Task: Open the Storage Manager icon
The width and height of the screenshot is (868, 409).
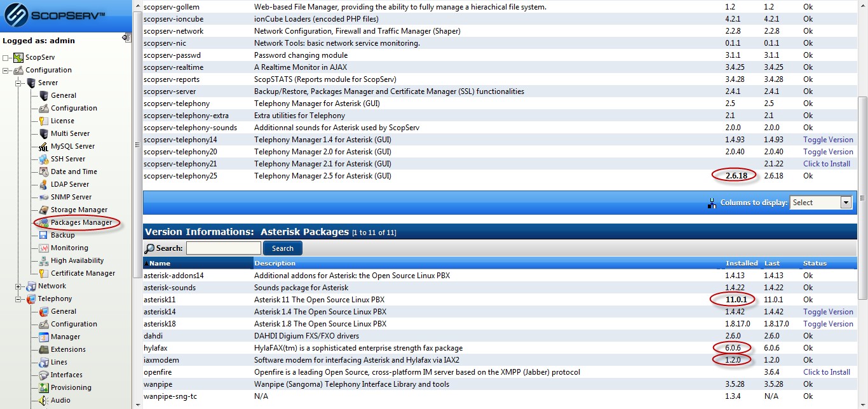Action: [44, 210]
